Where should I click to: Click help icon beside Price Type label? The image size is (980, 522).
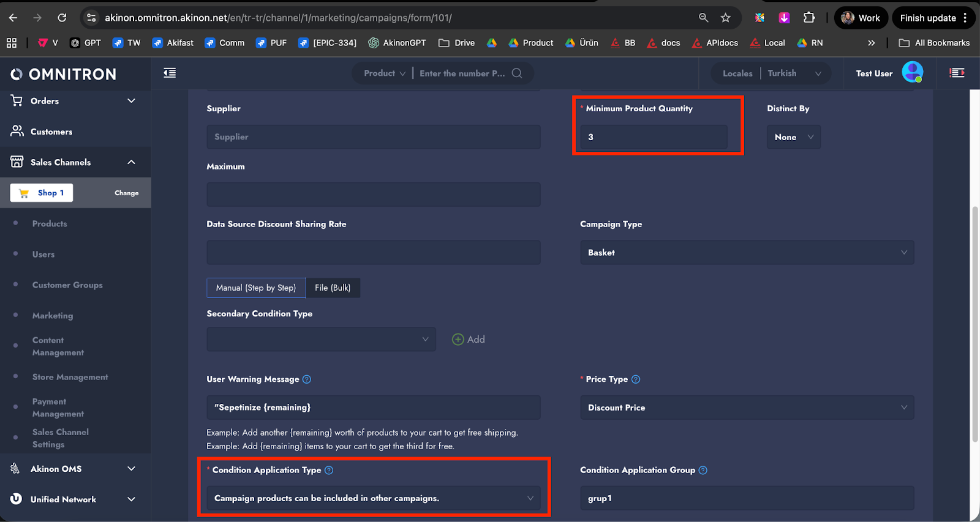click(x=636, y=379)
